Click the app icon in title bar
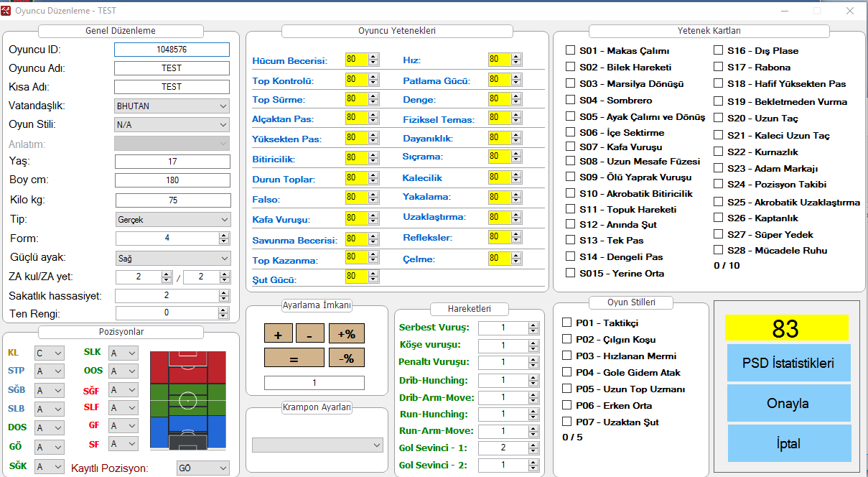Viewport: 868px width, 477px height. point(6,11)
